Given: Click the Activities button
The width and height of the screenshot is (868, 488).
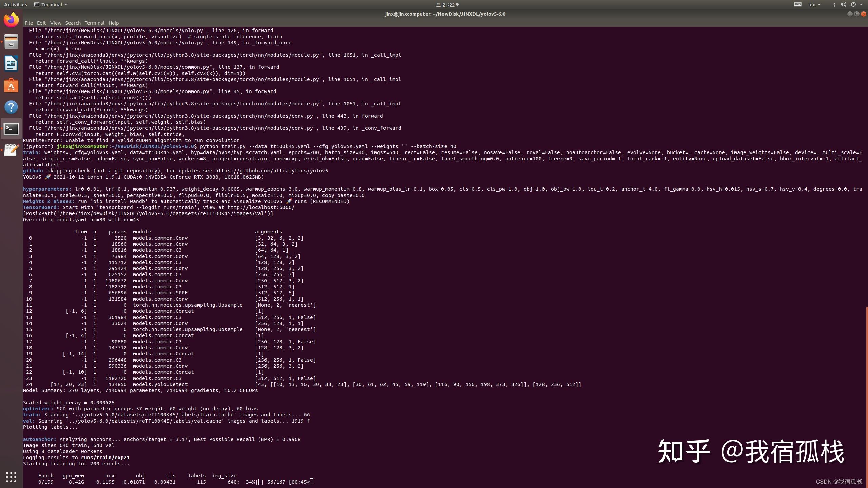Looking at the screenshot, I should (x=15, y=4).
